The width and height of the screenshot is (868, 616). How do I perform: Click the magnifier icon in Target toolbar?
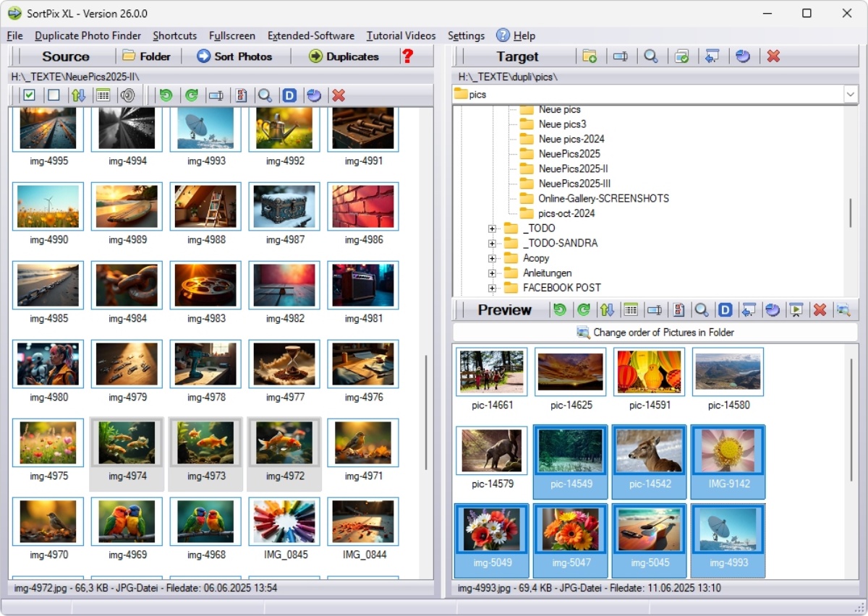click(651, 56)
